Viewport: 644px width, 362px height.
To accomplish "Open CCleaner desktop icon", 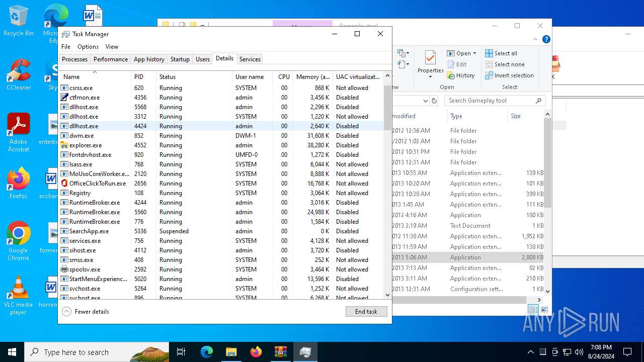I will tap(19, 74).
